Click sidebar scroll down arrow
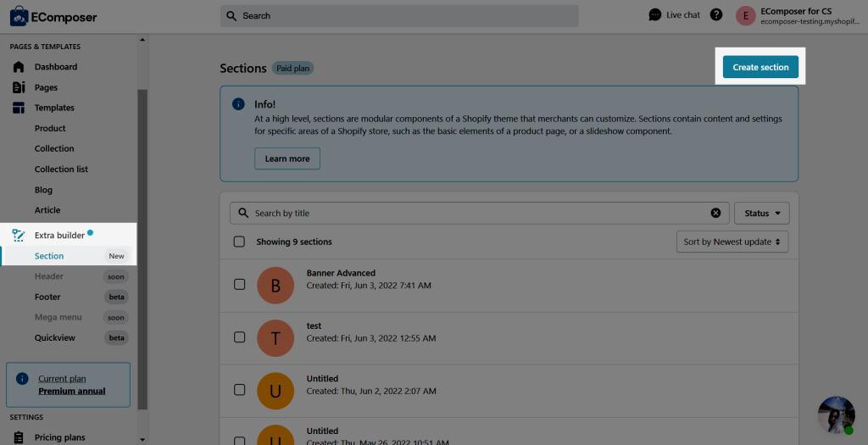 (142, 440)
